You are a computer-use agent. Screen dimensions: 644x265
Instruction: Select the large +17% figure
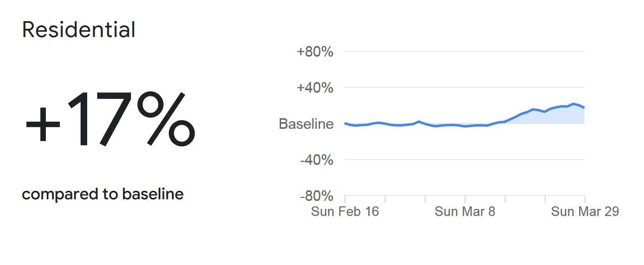pyautogui.click(x=109, y=120)
